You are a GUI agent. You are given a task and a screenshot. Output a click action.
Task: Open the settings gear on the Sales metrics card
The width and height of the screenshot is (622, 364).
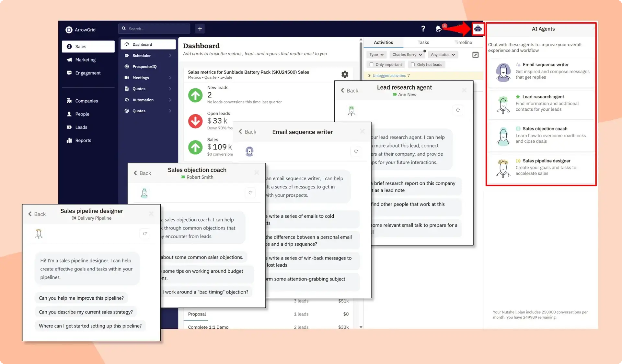345,74
